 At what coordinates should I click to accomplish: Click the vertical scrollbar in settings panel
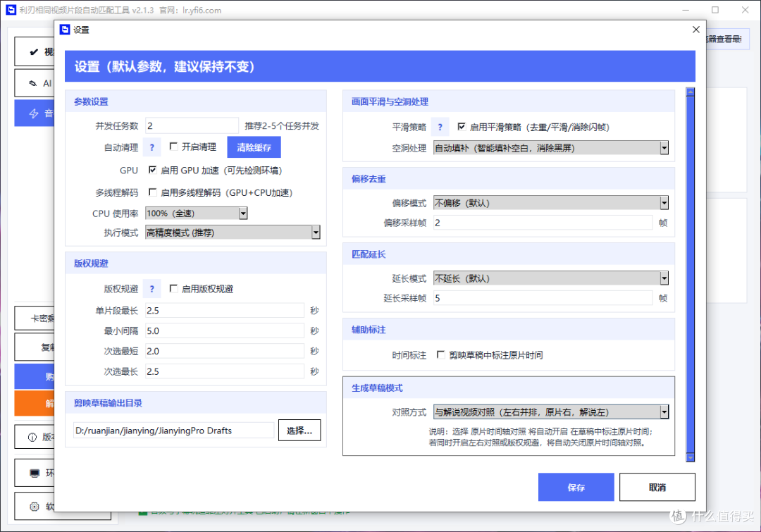690,274
